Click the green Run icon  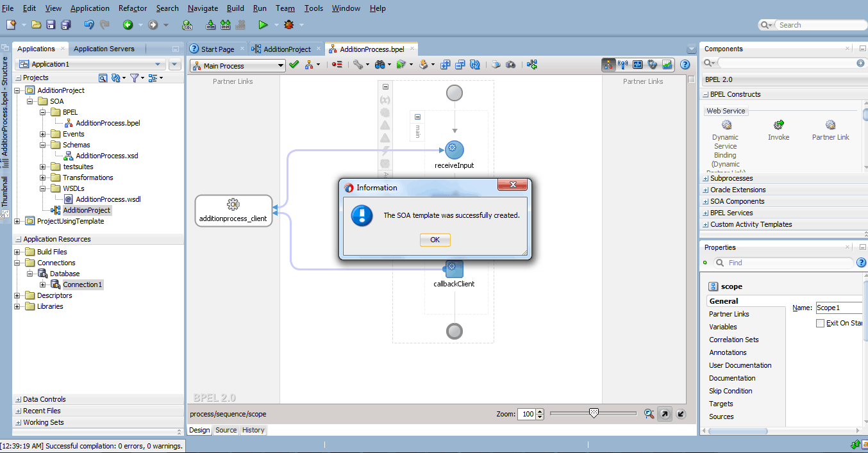pos(263,24)
